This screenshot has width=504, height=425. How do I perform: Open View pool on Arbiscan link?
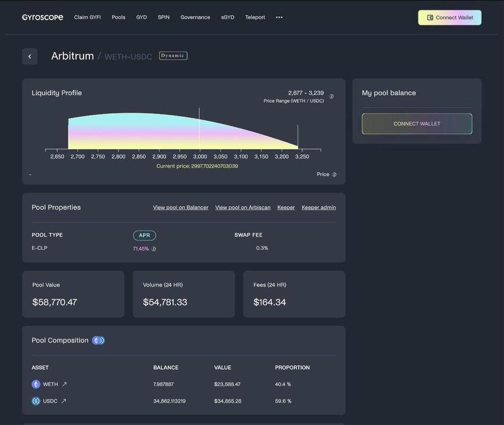coord(243,208)
